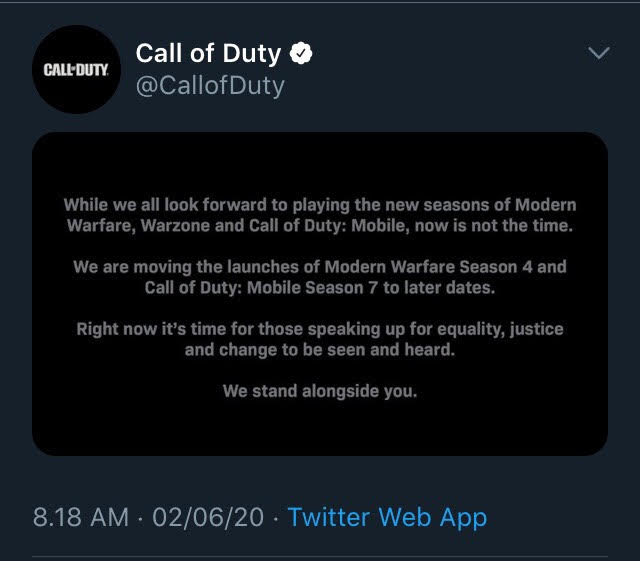Open the attached black statement image

(x=320, y=294)
